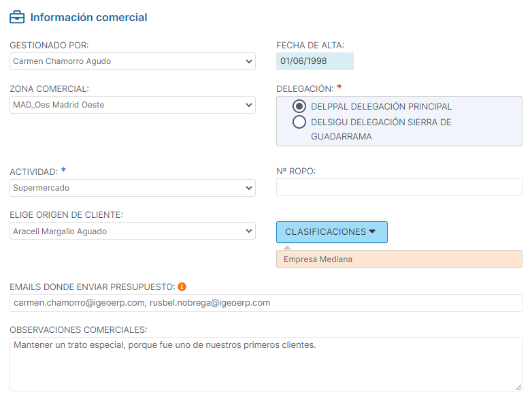The width and height of the screenshot is (532, 403).
Task: Expand the Elige origen de cliente dropdown
Action: coord(133,231)
